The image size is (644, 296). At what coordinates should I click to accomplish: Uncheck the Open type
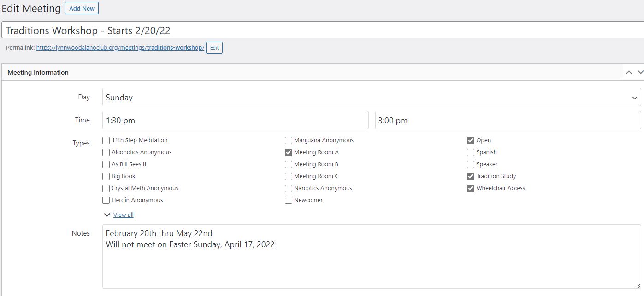pyautogui.click(x=471, y=140)
